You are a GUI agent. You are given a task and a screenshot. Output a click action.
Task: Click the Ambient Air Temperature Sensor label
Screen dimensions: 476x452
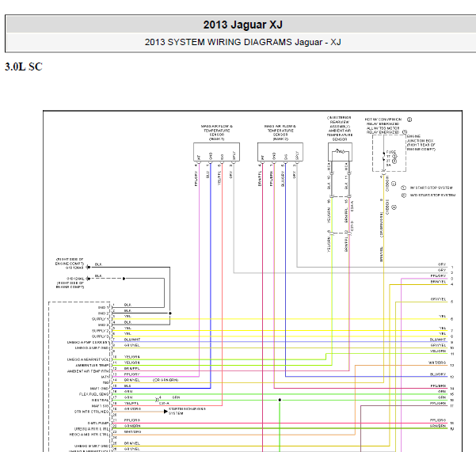pos(340,128)
